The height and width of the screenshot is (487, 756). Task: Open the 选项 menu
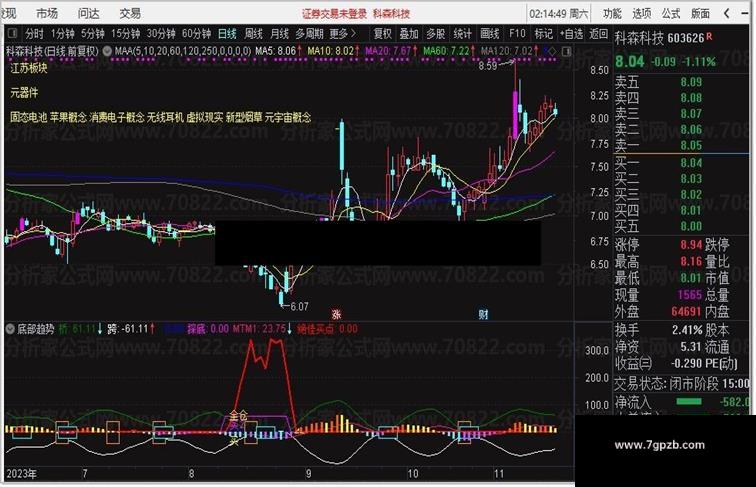point(641,14)
